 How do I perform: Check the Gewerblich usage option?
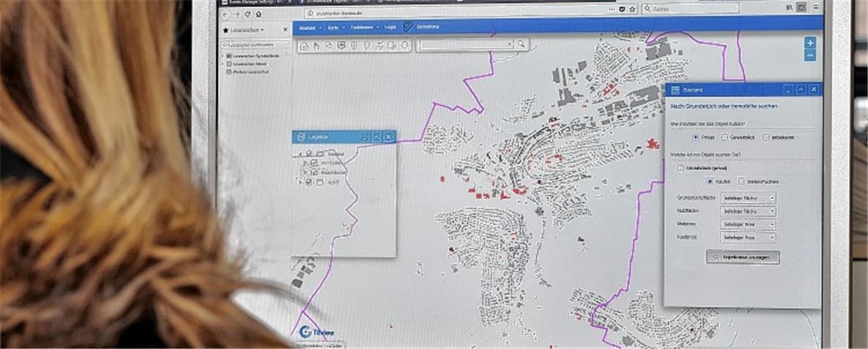(x=725, y=136)
